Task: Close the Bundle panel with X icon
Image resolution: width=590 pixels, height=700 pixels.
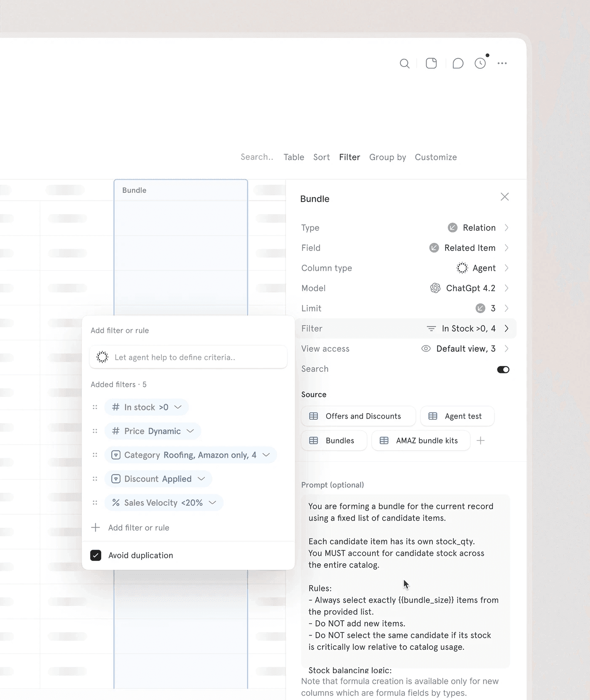Action: [x=504, y=197]
